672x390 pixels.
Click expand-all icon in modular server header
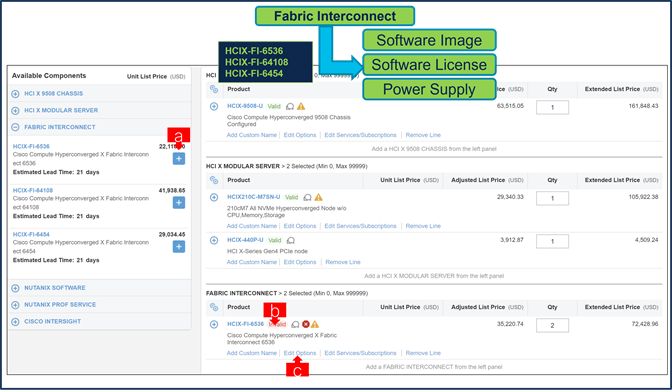(214, 180)
